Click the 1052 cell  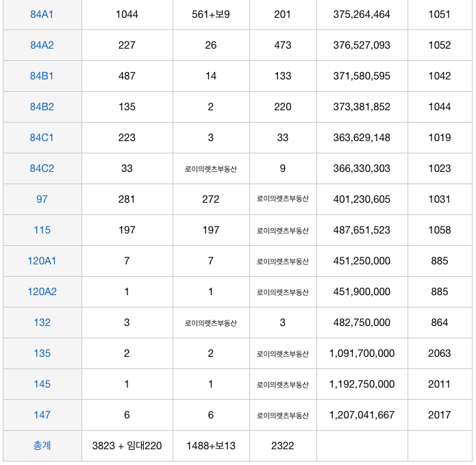(439, 45)
